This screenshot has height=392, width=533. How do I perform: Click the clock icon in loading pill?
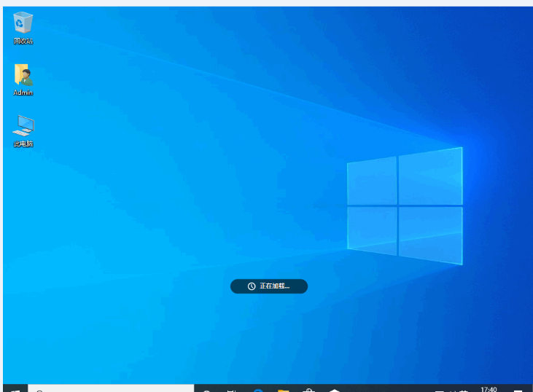click(x=252, y=286)
